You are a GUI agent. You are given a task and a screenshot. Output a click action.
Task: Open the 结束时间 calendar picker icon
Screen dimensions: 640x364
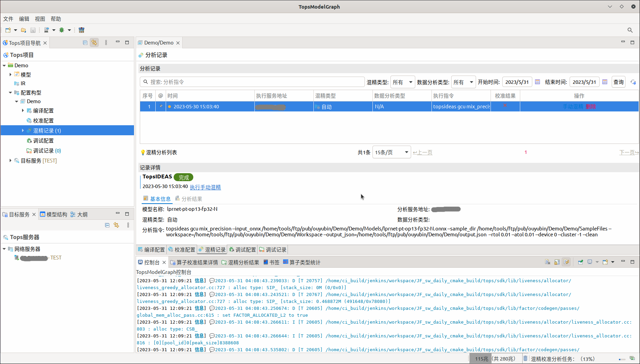point(605,82)
